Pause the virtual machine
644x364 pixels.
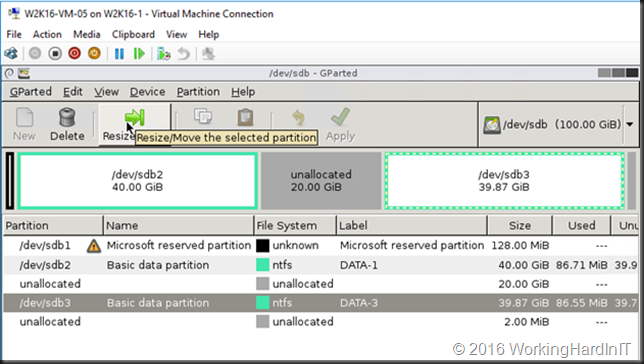pos(120,53)
